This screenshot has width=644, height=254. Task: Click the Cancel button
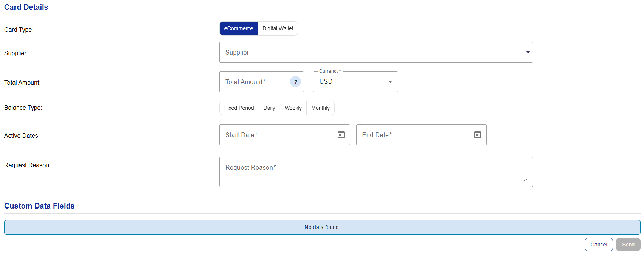[599, 245]
